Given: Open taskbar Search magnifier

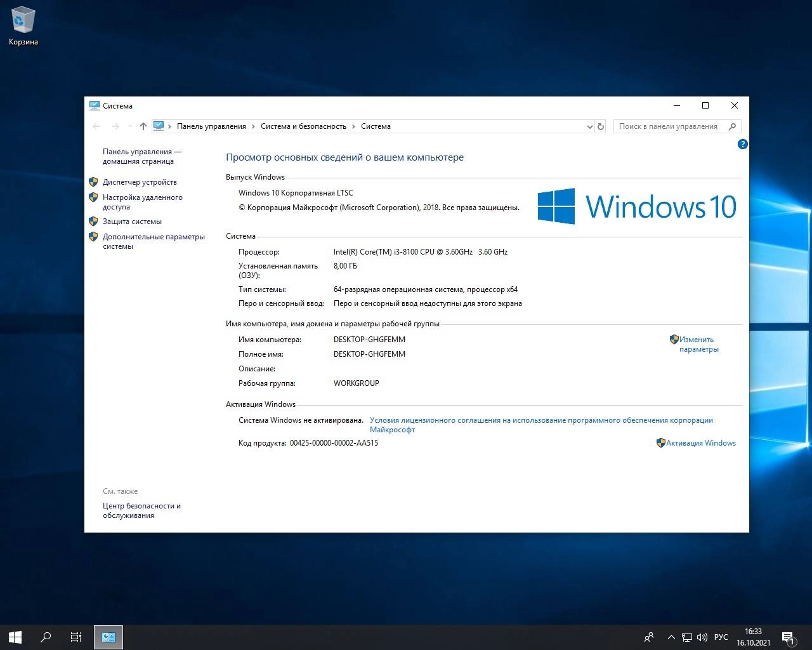Looking at the screenshot, I should (46, 637).
